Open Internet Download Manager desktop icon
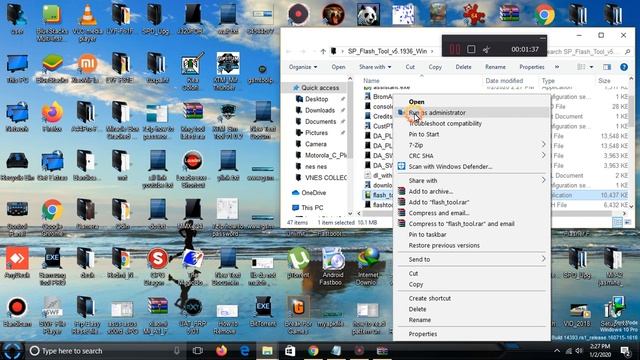The image size is (640, 360). (x=368, y=267)
